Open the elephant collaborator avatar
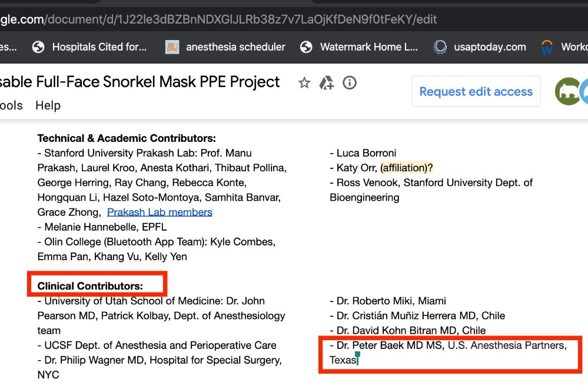The image size is (588, 392). (x=568, y=91)
